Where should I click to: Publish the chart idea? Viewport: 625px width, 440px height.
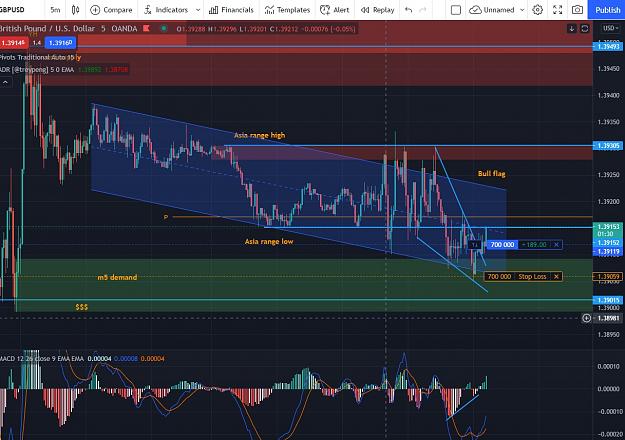pos(607,10)
